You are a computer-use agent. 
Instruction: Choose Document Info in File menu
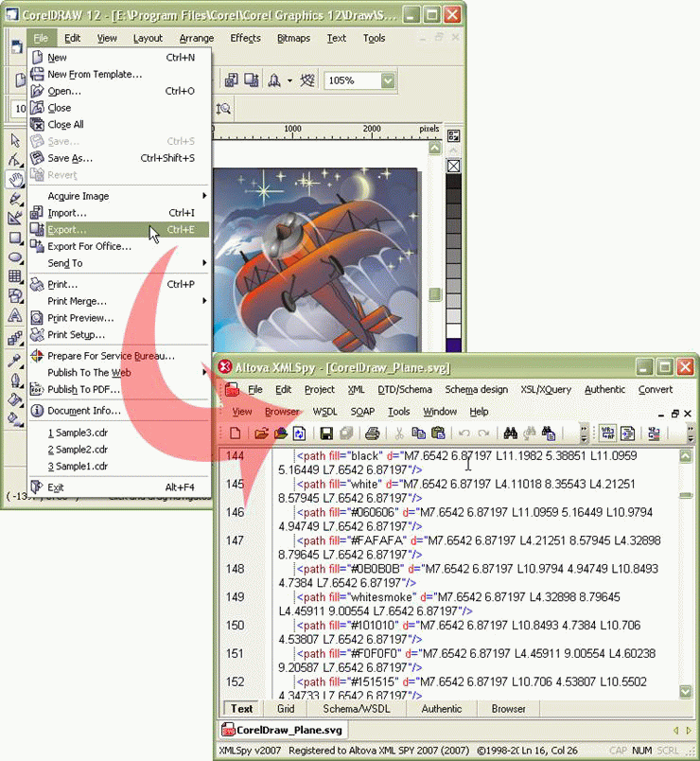(118, 410)
